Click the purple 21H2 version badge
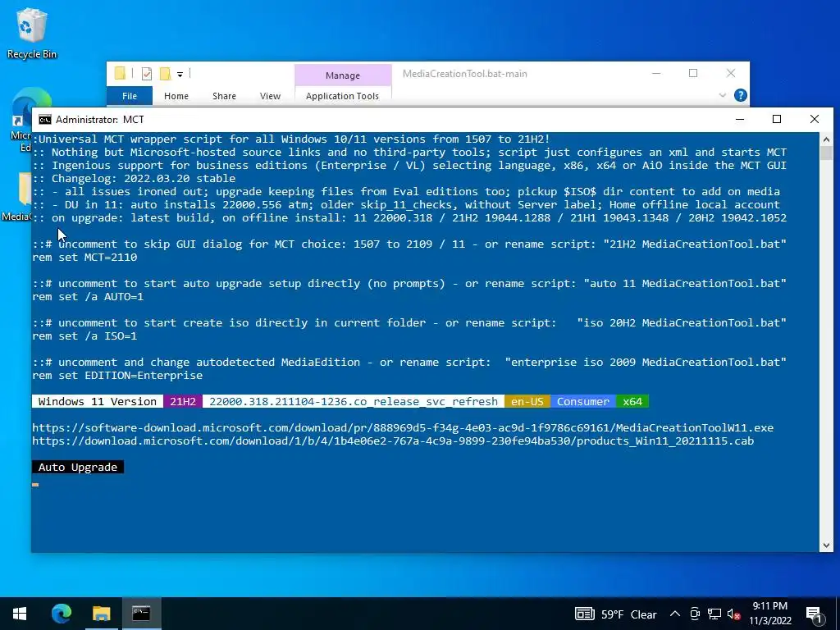The height and width of the screenshot is (630, 840). (183, 401)
